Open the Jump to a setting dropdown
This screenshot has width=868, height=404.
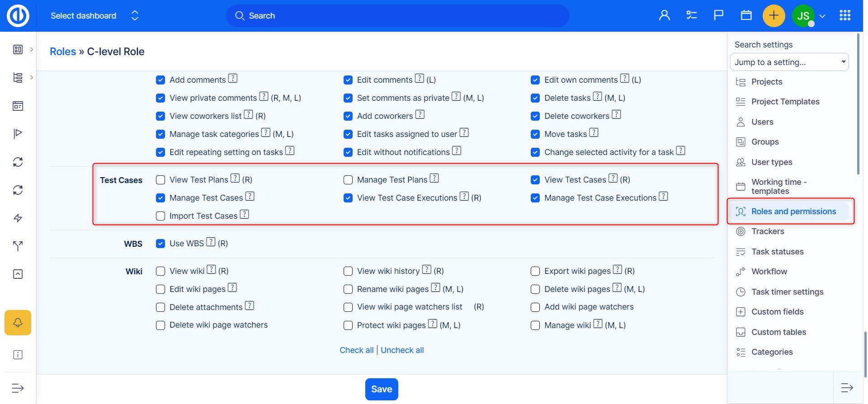789,62
